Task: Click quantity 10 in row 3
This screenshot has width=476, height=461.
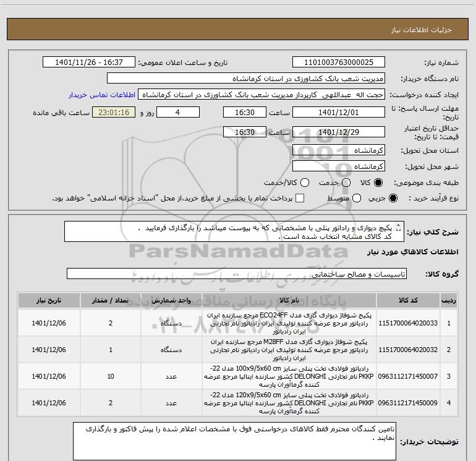Action: (x=111, y=376)
